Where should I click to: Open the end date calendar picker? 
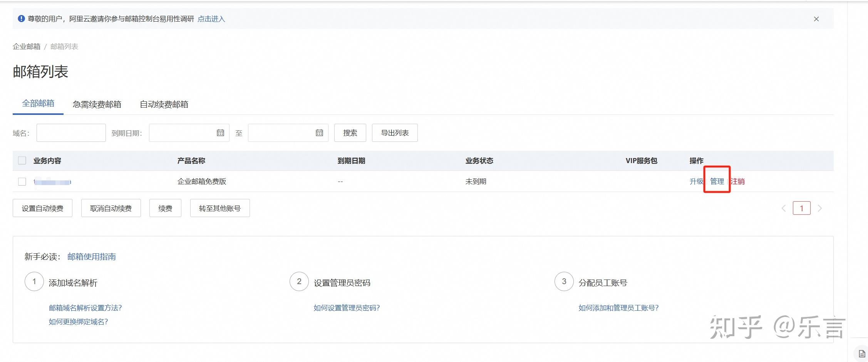[319, 133]
